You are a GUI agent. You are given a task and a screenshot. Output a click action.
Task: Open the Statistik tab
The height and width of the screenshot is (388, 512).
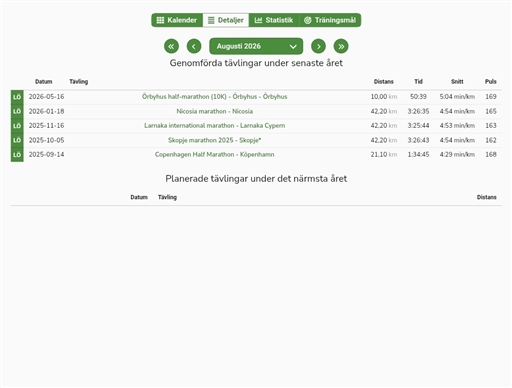click(x=274, y=20)
